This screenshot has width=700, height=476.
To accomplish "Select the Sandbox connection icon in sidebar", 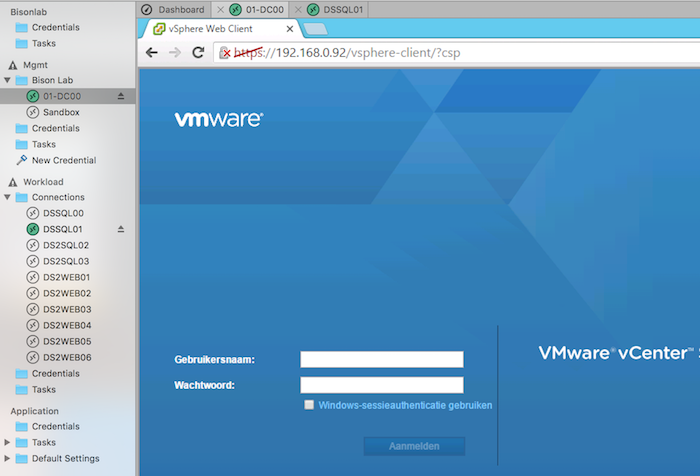I will pyautogui.click(x=33, y=112).
